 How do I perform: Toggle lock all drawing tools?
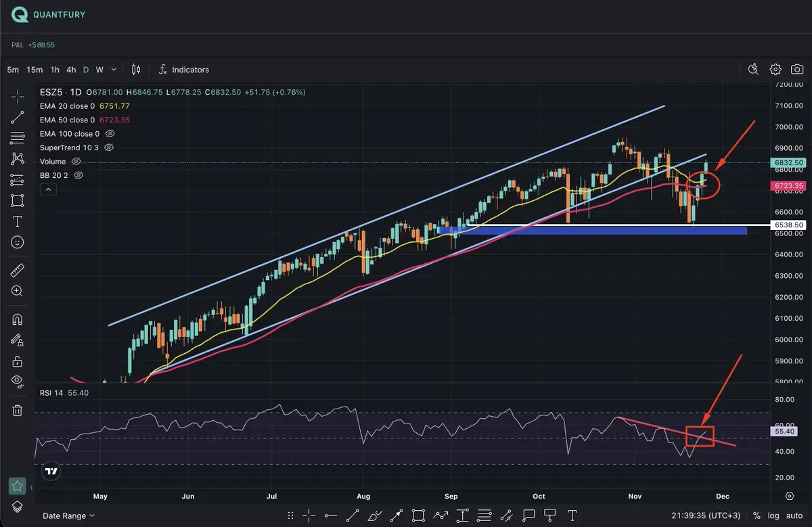point(18,361)
